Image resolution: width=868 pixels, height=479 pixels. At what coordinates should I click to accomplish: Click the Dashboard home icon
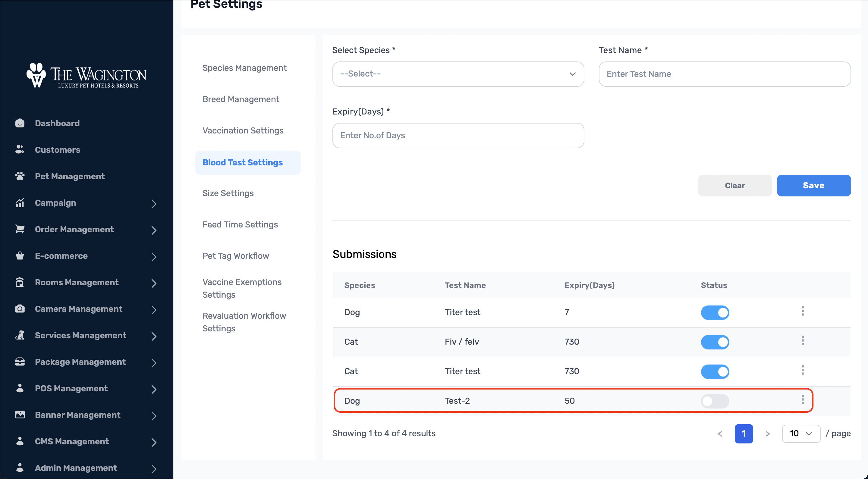click(20, 123)
